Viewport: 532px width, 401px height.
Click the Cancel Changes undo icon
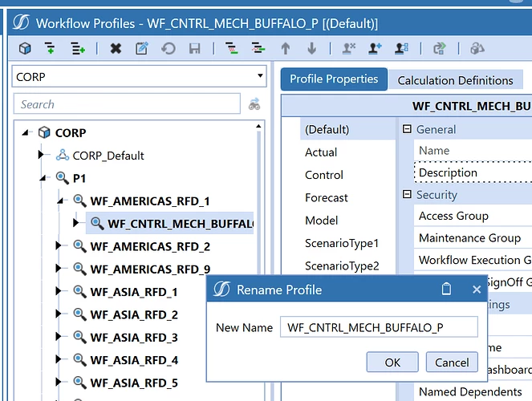point(169,48)
